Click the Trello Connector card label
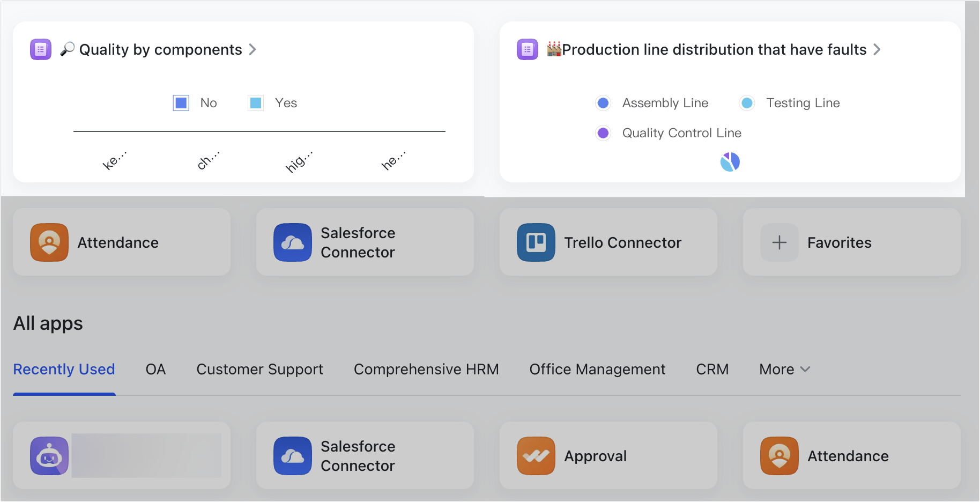The height and width of the screenshot is (502, 980). [x=623, y=242]
